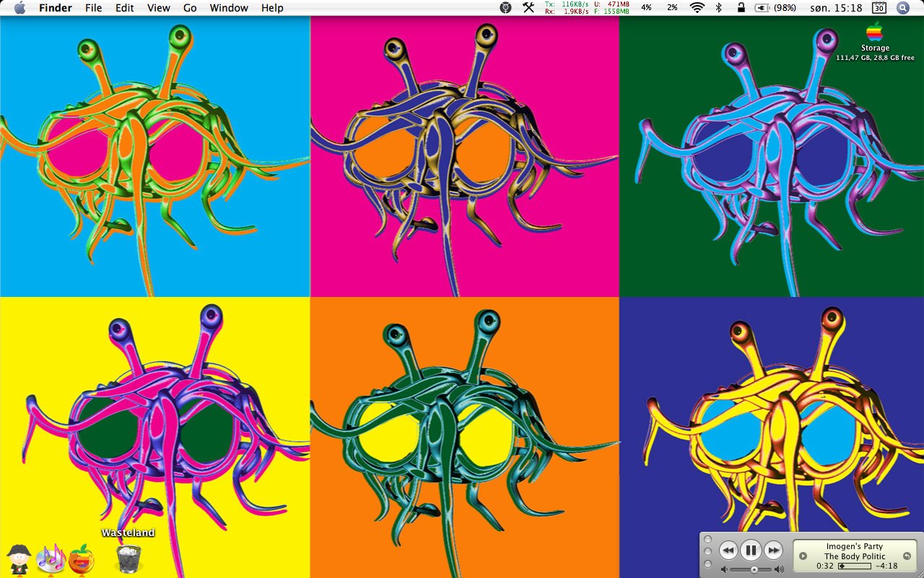This screenshot has width=924, height=578.
Task: Click the 2% CPU indicator
Action: 672,8
